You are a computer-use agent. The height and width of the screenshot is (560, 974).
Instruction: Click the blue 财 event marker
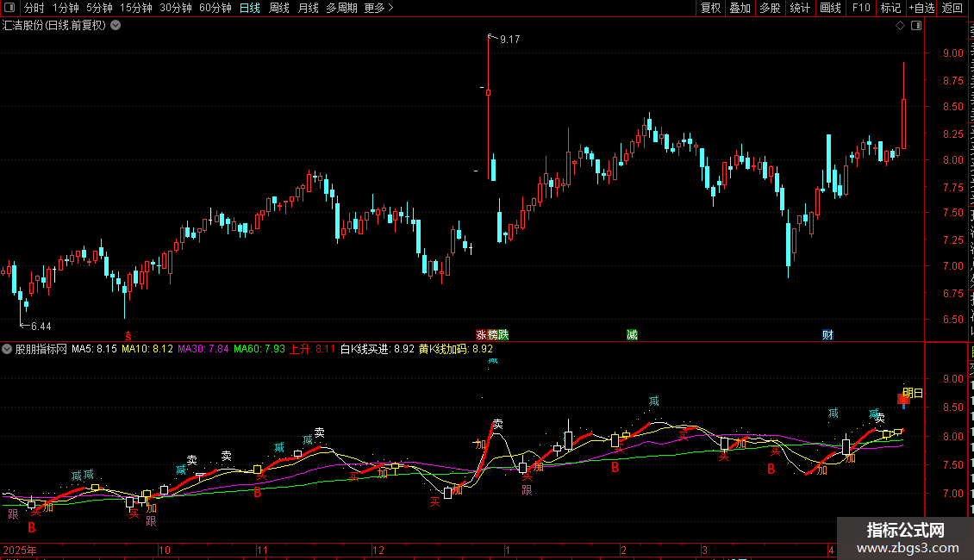pos(827,335)
